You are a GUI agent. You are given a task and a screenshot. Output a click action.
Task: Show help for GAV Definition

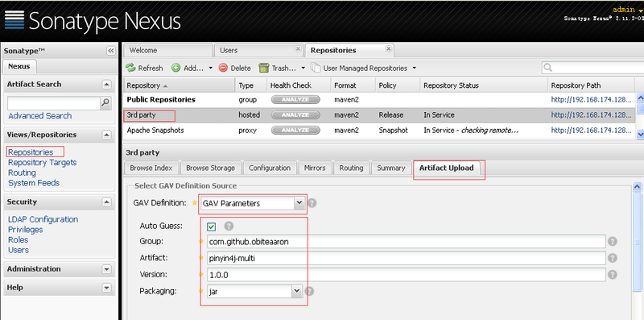coord(312,203)
